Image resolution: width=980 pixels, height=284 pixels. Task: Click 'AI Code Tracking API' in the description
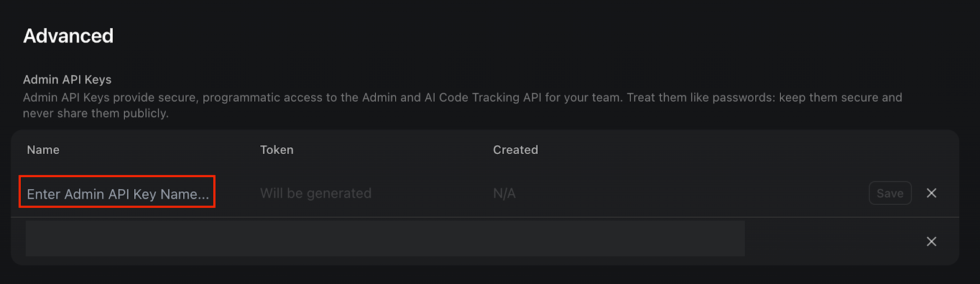pos(483,98)
